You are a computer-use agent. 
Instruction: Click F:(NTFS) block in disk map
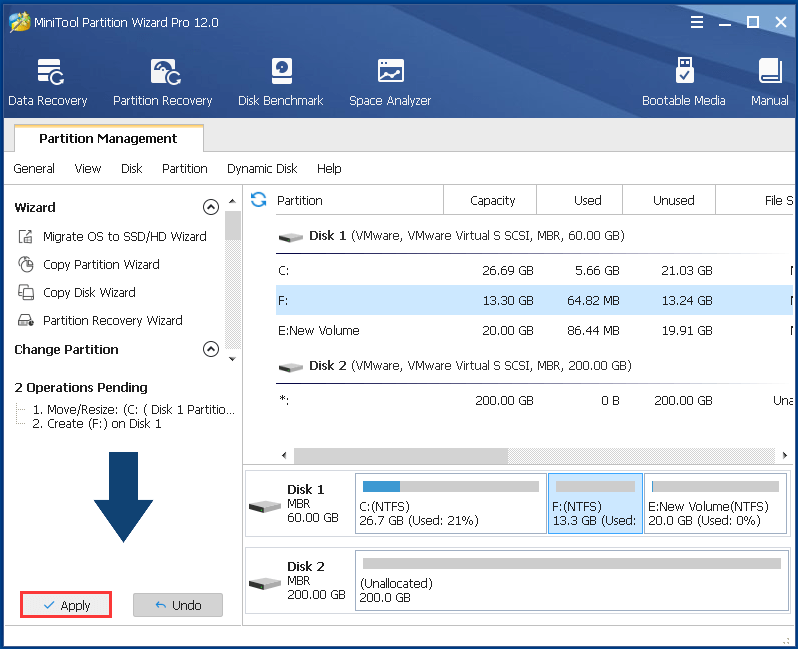[595, 503]
